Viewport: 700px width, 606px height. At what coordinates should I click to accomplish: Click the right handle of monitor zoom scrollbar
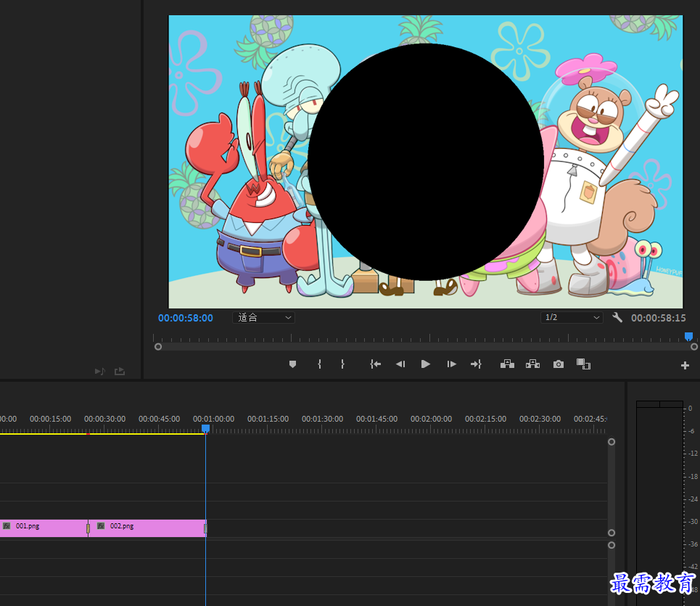coord(693,346)
